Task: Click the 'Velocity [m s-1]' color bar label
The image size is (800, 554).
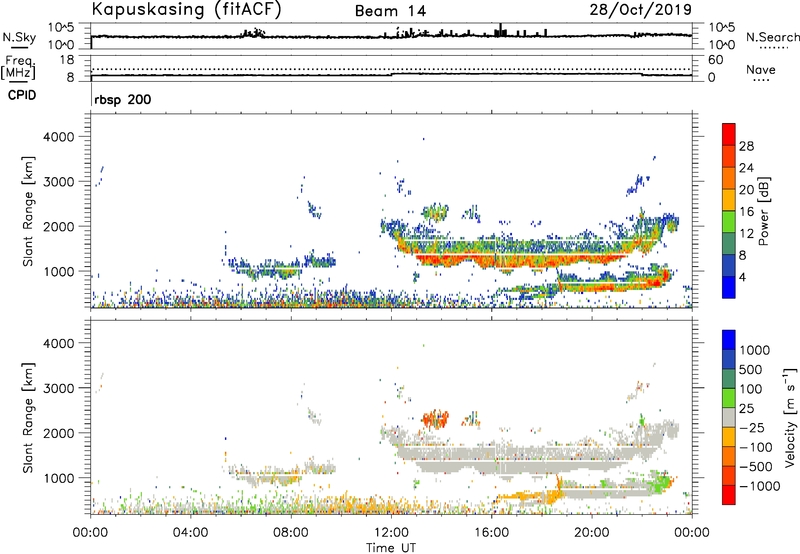Action: click(x=790, y=417)
